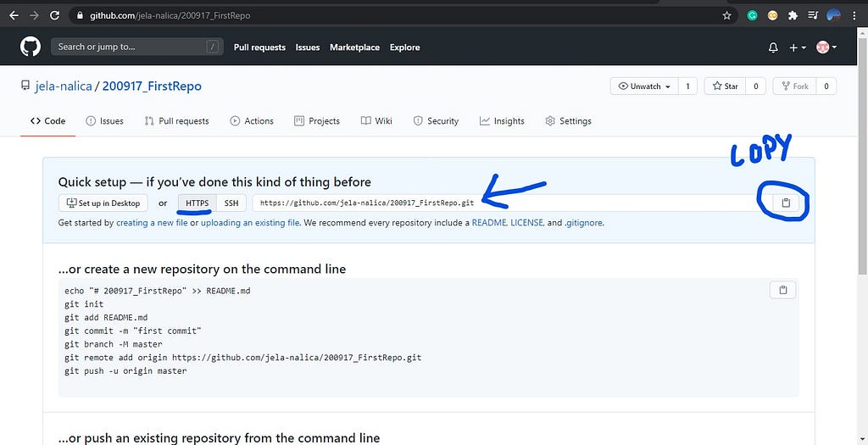
Task: Copy the repository URL to clipboard
Action: point(786,203)
